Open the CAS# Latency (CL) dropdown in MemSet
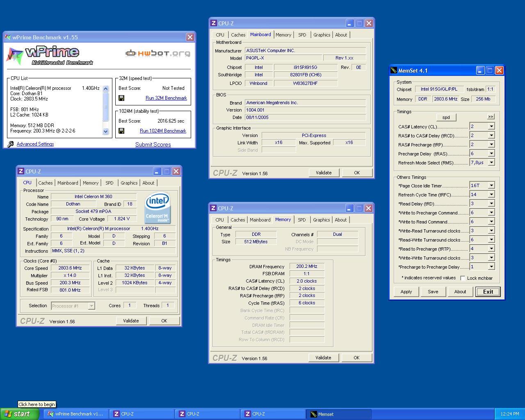 pyautogui.click(x=491, y=126)
